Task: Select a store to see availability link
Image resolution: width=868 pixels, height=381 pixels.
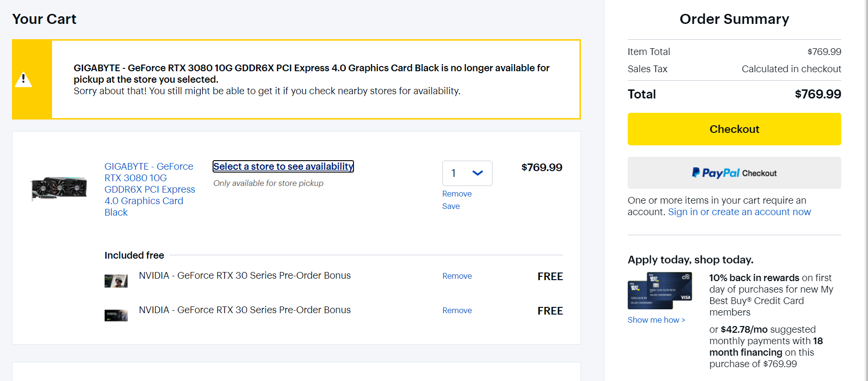Action: coord(283,166)
